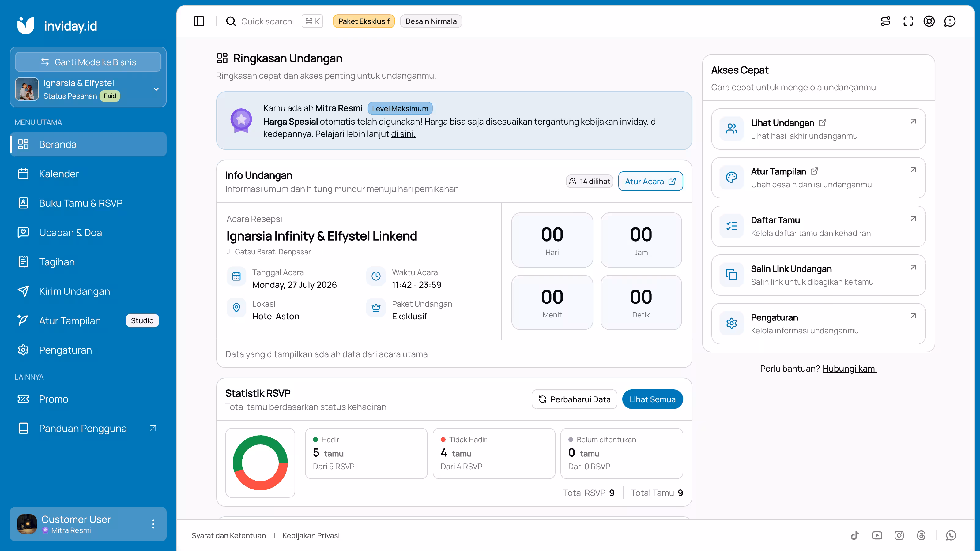Open Ucapan & Doa menu
This screenshot has width=980, height=551.
88,232
